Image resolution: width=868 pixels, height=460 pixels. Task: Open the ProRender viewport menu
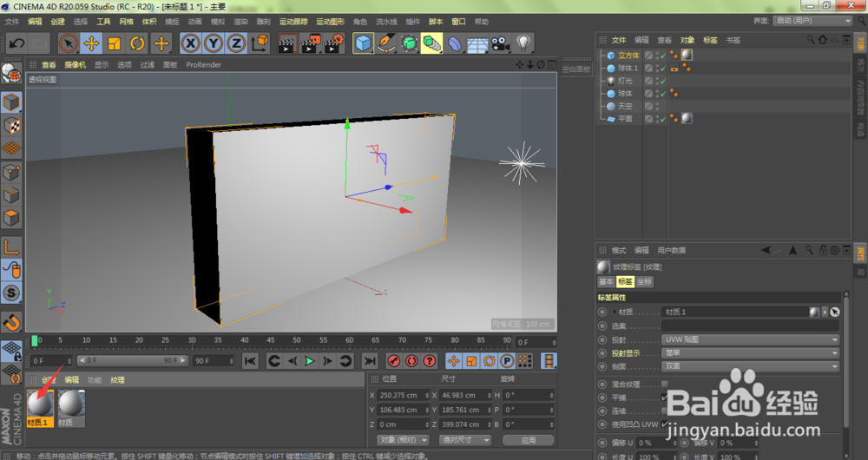pos(203,65)
